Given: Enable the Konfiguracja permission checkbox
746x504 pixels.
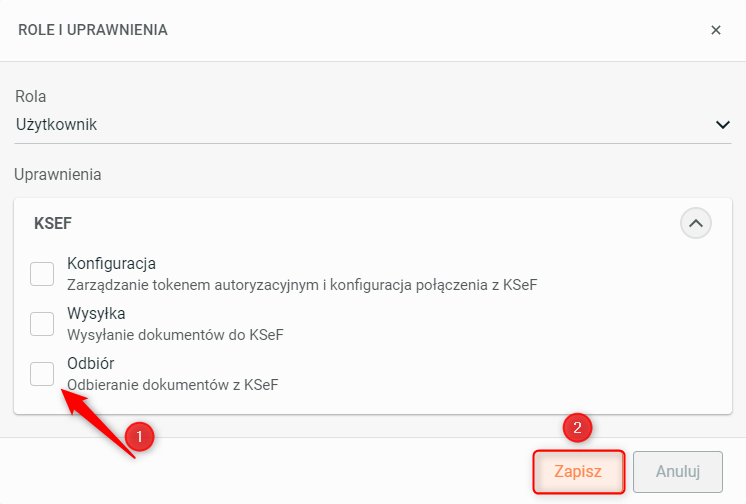Looking at the screenshot, I should coord(42,274).
